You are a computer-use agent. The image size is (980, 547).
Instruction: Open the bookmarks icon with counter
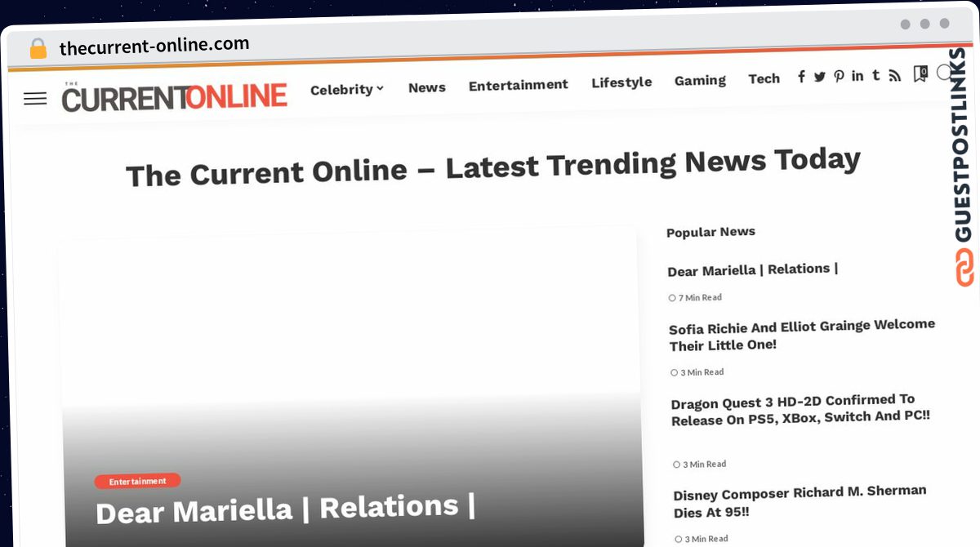[x=920, y=73]
